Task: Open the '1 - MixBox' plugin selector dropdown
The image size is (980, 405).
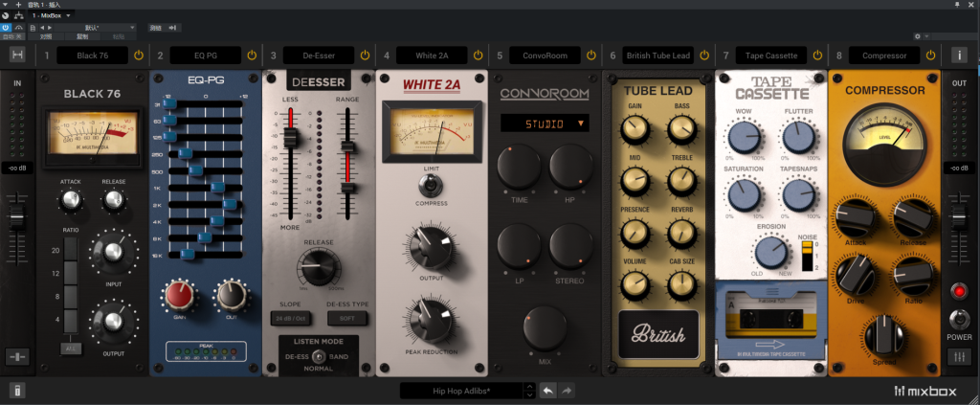Action: point(53,15)
